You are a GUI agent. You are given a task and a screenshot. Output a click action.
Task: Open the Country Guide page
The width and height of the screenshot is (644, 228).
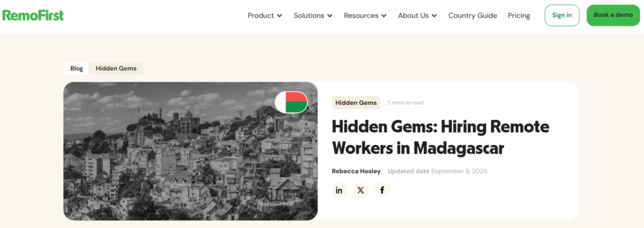click(473, 16)
